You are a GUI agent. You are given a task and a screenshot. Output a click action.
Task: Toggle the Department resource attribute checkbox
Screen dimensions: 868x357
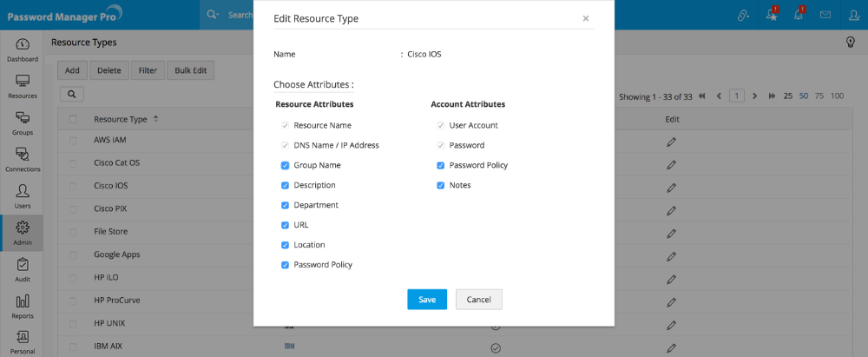click(x=285, y=205)
